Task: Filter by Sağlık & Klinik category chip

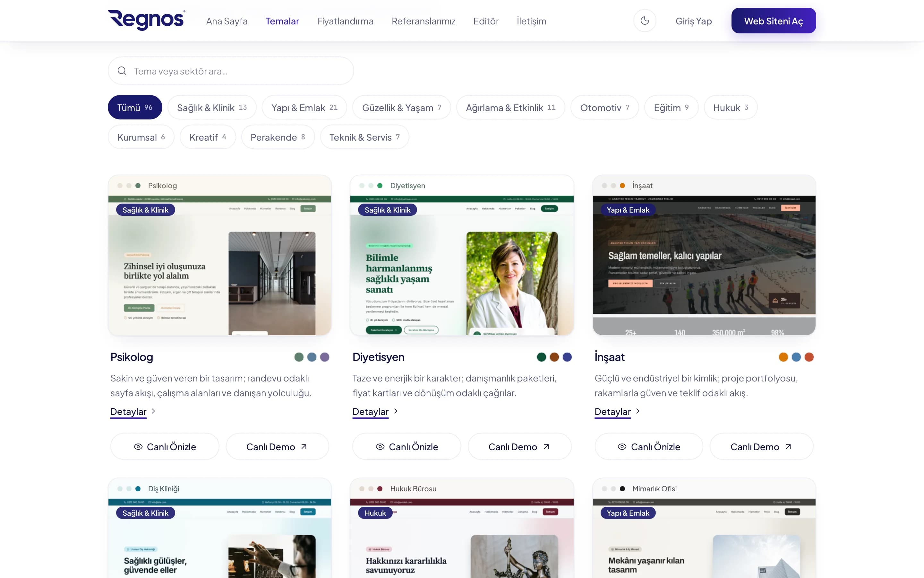Action: [x=212, y=108]
